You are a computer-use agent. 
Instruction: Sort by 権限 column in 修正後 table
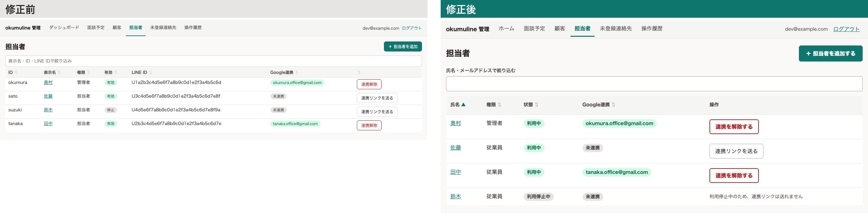[494, 105]
